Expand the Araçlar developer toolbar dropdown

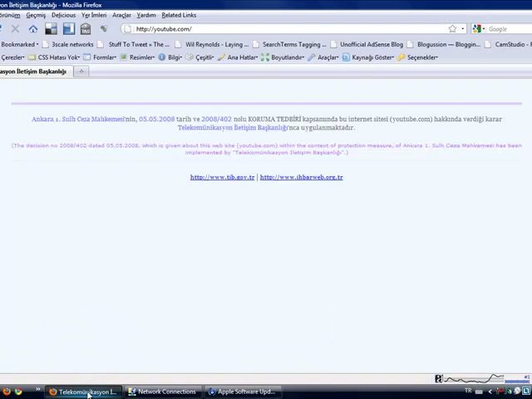point(323,57)
